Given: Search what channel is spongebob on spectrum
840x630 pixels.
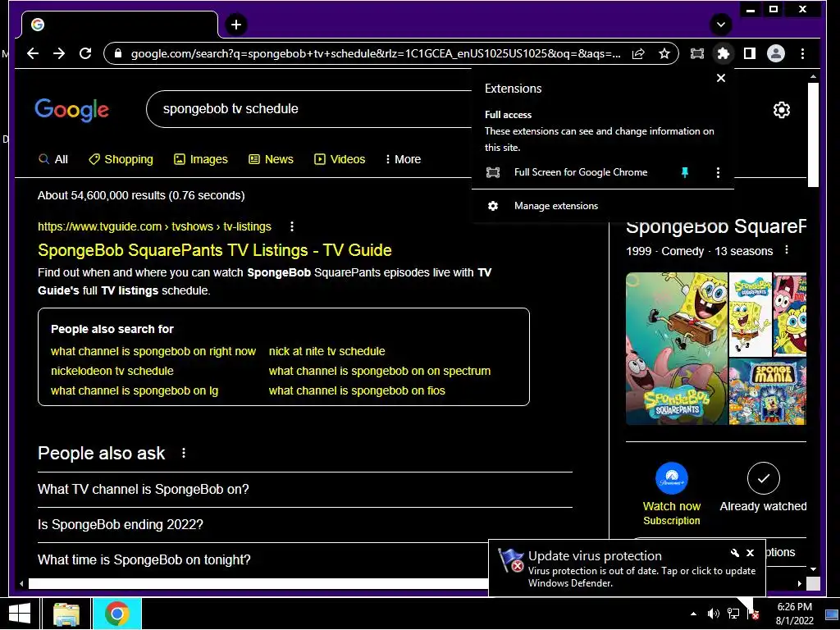Looking at the screenshot, I should [379, 371].
